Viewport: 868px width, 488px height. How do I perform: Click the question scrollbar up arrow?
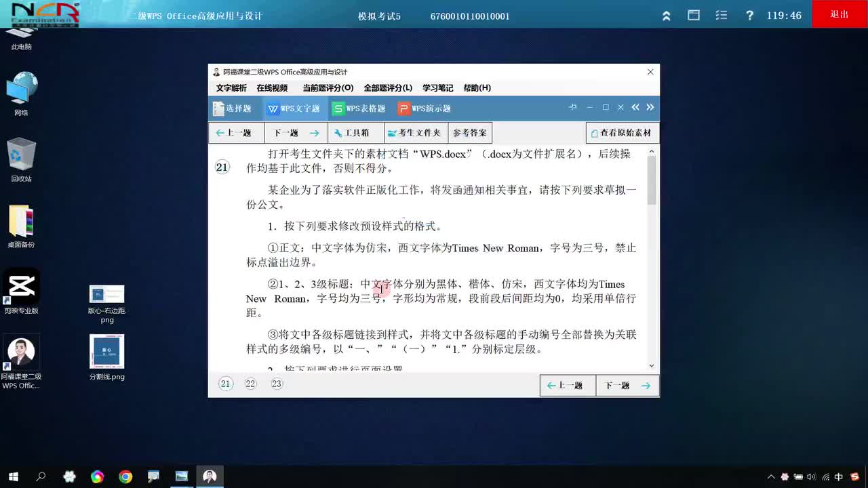(652, 152)
